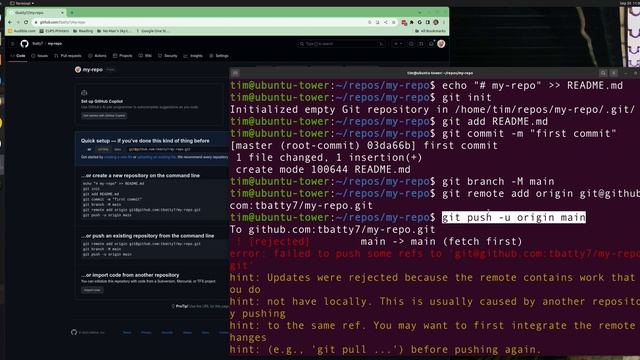The image size is (640, 360).
Task: Open the Issues tab of my-repo
Action: (40, 56)
